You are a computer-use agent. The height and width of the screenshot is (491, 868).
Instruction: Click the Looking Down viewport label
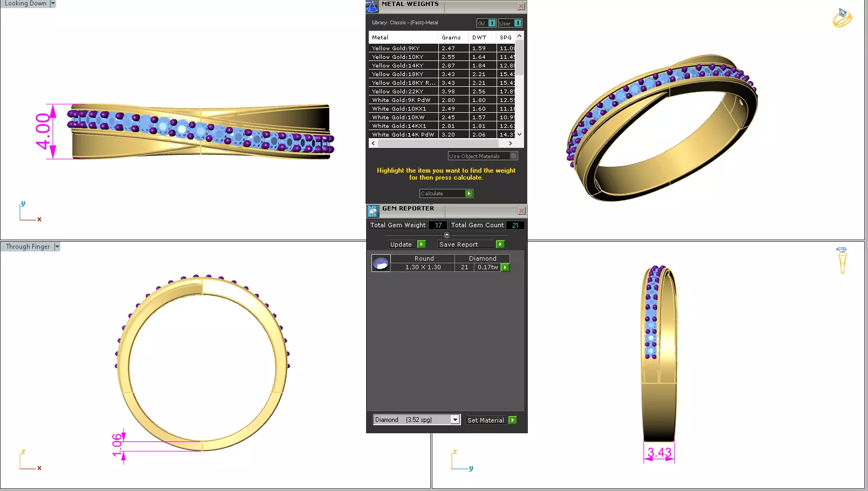25,3
